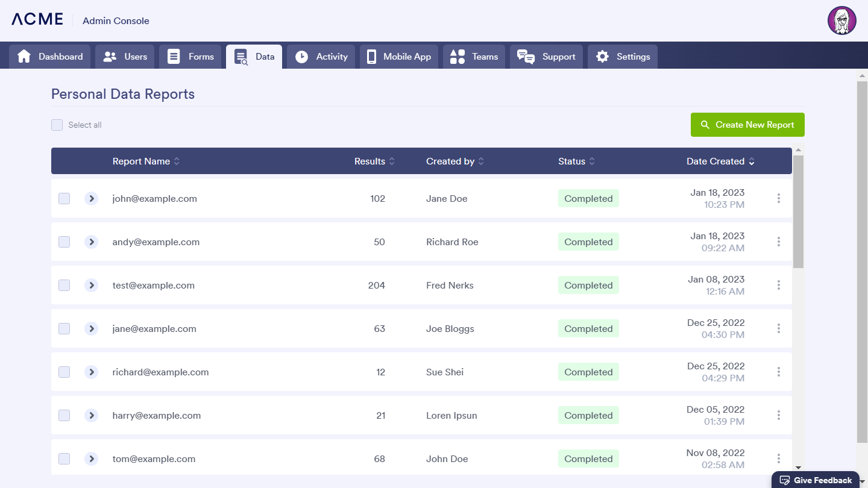
Task: Toggle the Select all checkbox
Action: click(57, 125)
